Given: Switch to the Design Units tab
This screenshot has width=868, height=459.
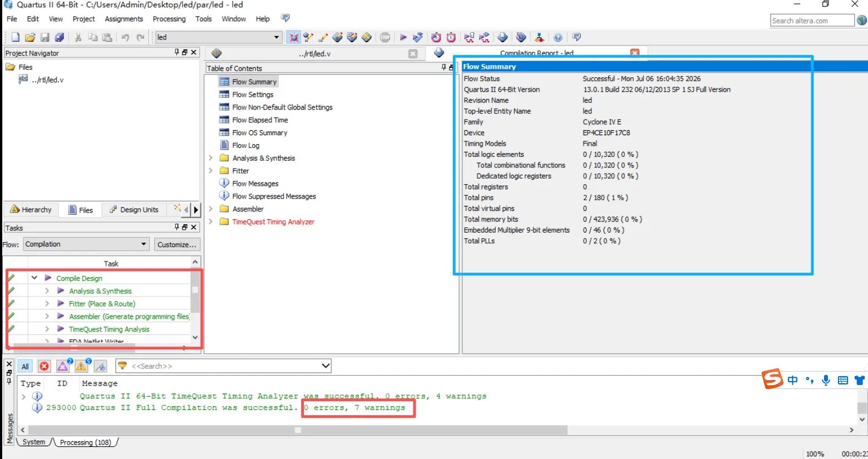Looking at the screenshot, I should (x=134, y=210).
